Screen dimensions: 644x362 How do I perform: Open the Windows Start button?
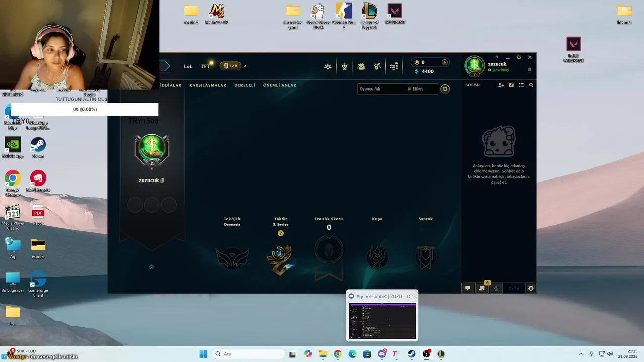(203, 354)
